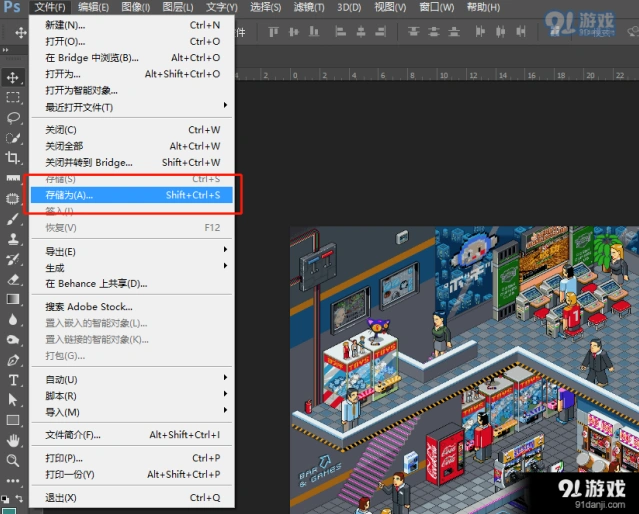This screenshot has height=514, width=639.
Task: Swap foreground and background colors
Action: (x=19, y=498)
